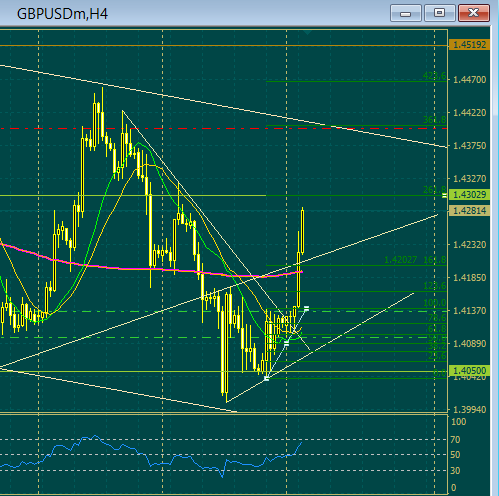Click the 1.41850 price scale value

469,277
